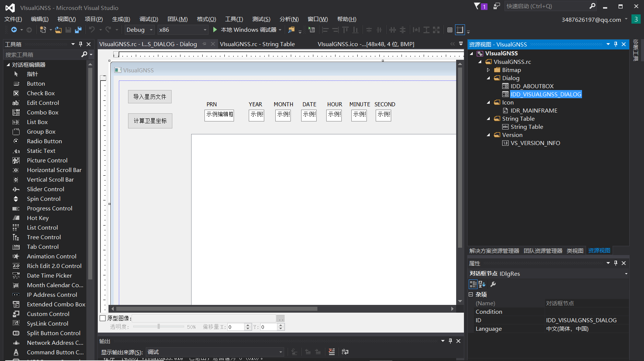644x361 pixels.
Task: Pin the toolbox panel
Action: pyautogui.click(x=81, y=44)
